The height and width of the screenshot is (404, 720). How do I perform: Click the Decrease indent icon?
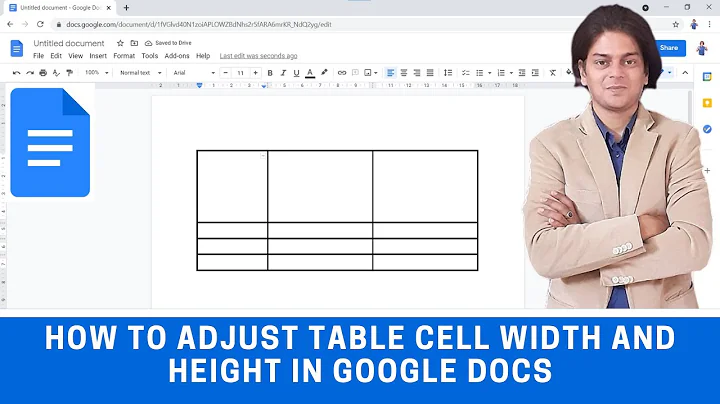(522, 73)
